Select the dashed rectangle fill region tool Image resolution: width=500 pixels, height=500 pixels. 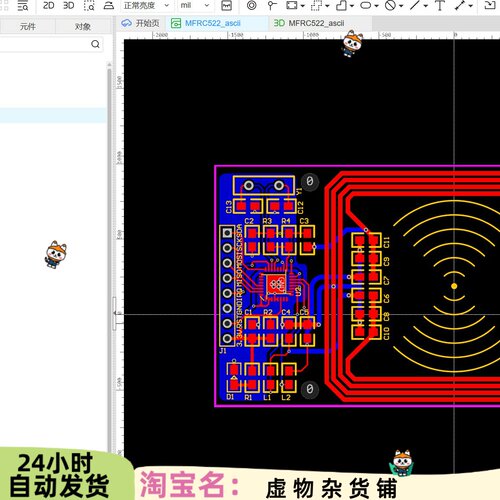tap(316, 5)
